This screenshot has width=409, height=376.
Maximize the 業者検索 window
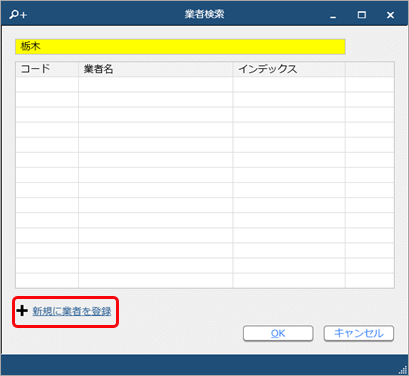click(x=362, y=15)
